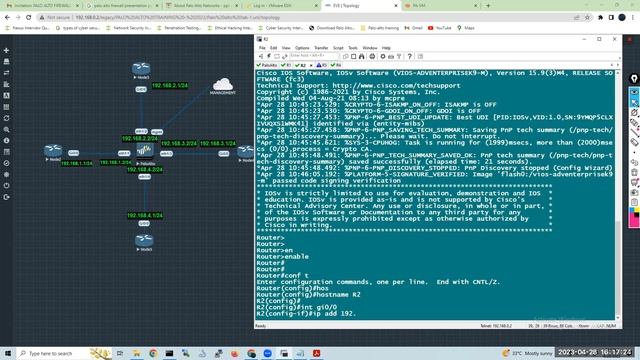Image resolution: width=640 pixels, height=360 pixels.
Task: Click the Print icon in SecureCRT toolbar
Action: click(x=372, y=56)
